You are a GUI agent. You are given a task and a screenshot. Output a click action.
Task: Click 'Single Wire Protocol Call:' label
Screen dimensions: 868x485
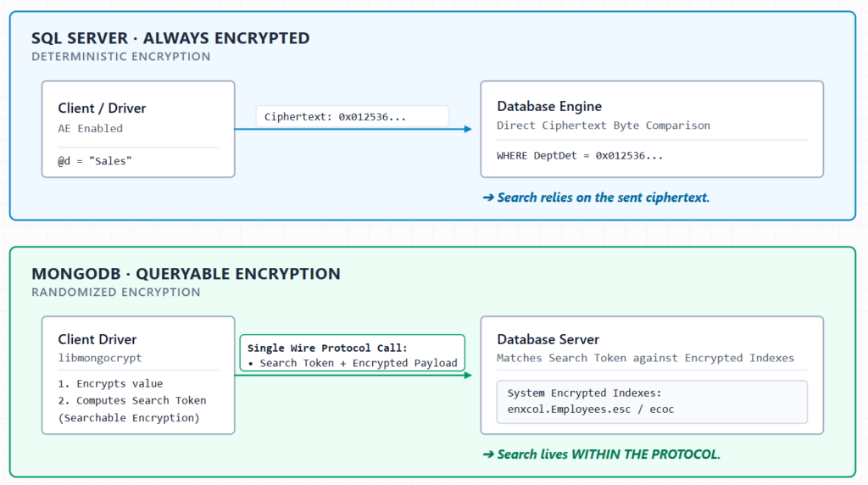pos(327,348)
